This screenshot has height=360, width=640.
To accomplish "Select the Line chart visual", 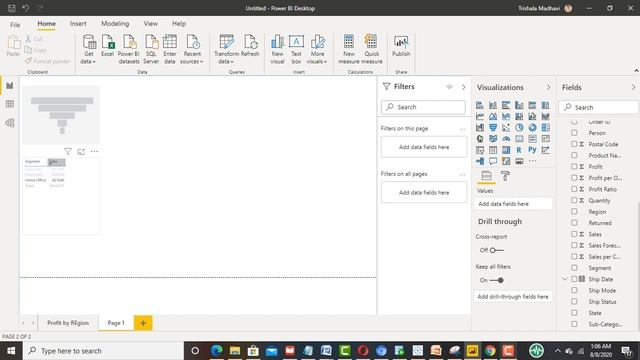I will click(x=480, y=116).
